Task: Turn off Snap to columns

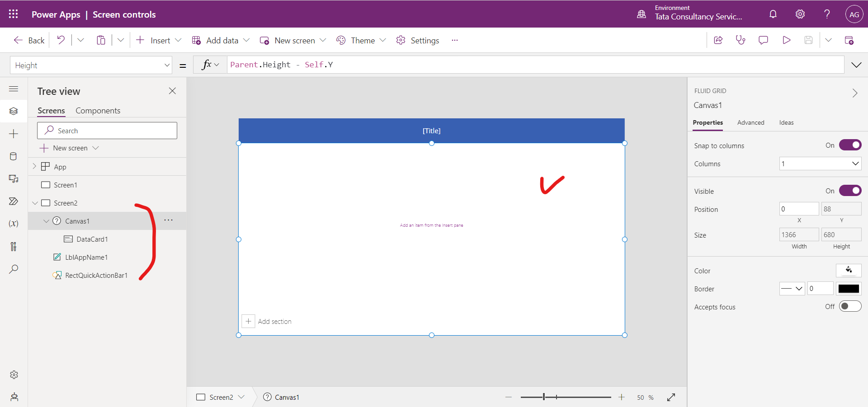Action: (x=850, y=145)
